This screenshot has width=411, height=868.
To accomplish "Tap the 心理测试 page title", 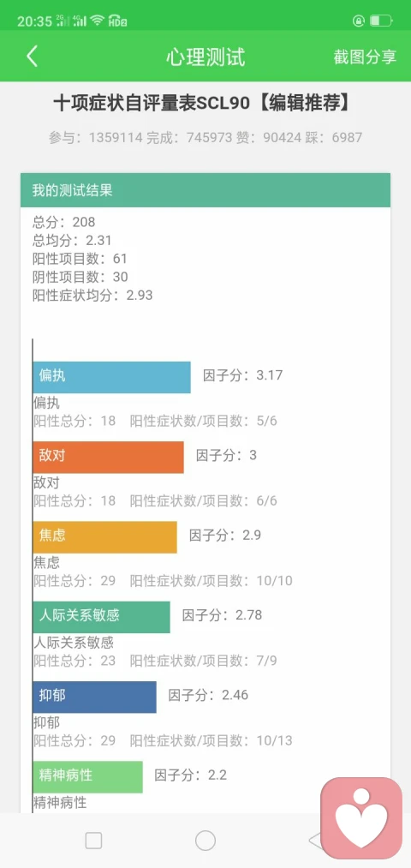I will point(205,57).
